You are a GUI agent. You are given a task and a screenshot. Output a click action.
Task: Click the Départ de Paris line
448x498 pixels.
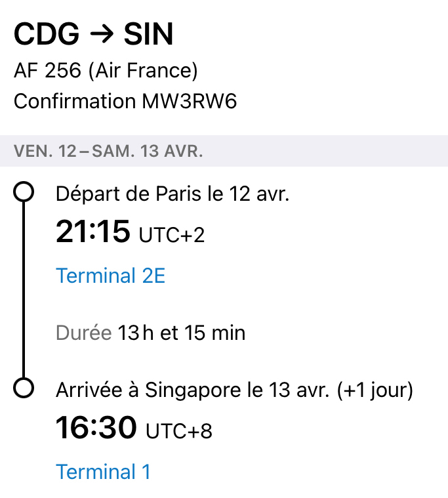coord(172,194)
